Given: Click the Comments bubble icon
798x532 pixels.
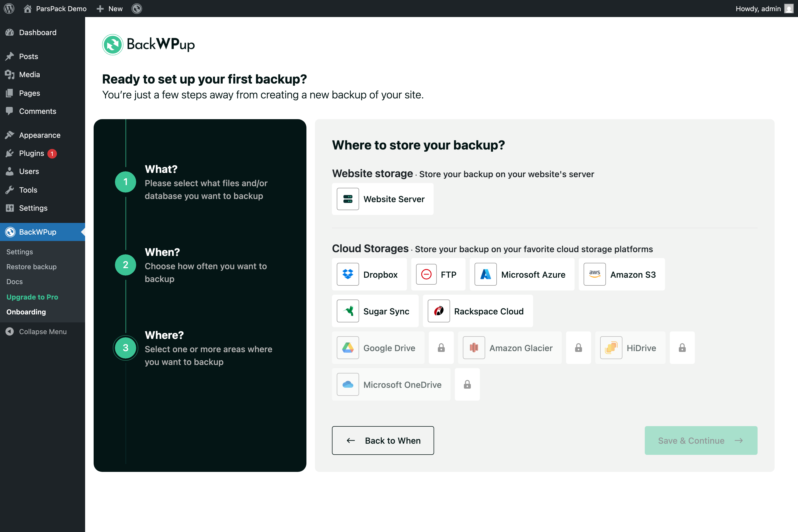Looking at the screenshot, I should 10,111.
